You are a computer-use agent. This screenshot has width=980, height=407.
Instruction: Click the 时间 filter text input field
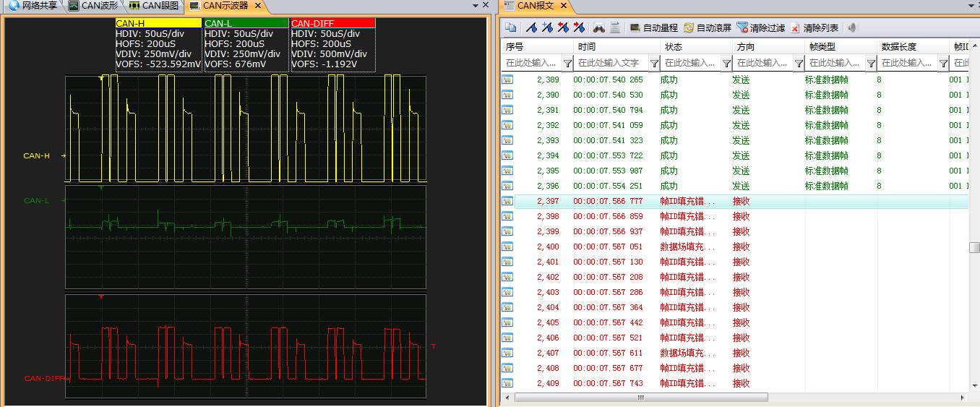609,64
